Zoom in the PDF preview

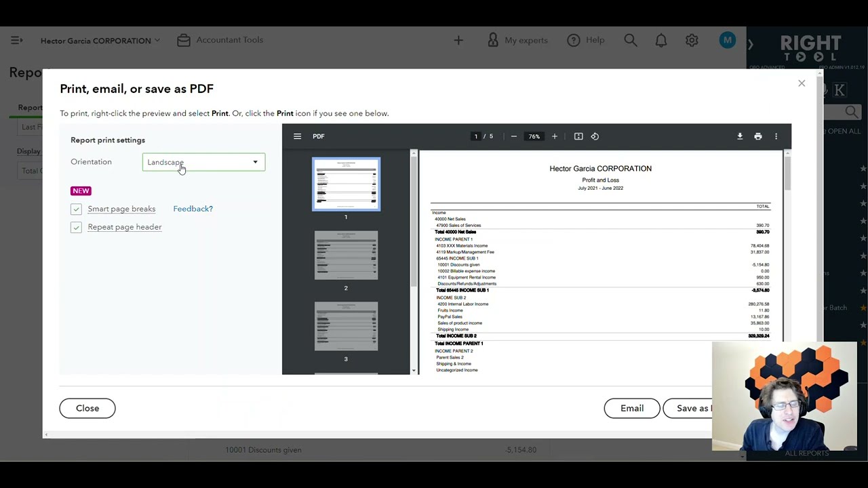point(554,136)
